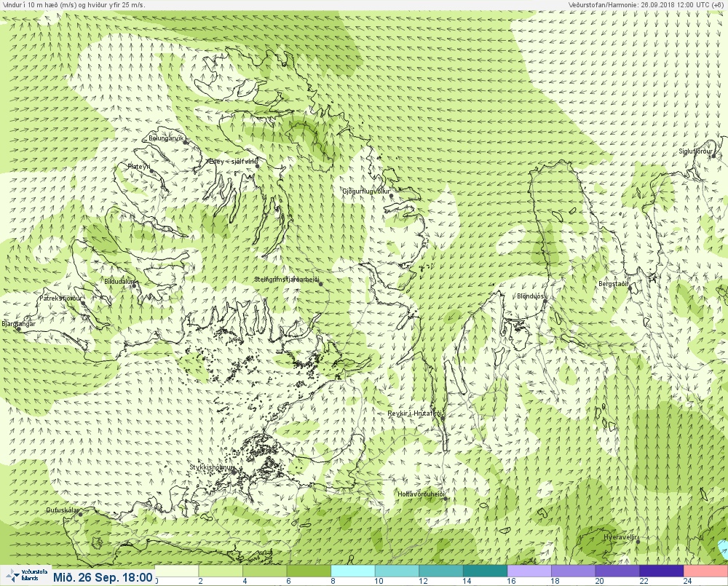Select the Reykir í Hrútafirði station label
The image size is (728, 586).
click(x=415, y=413)
